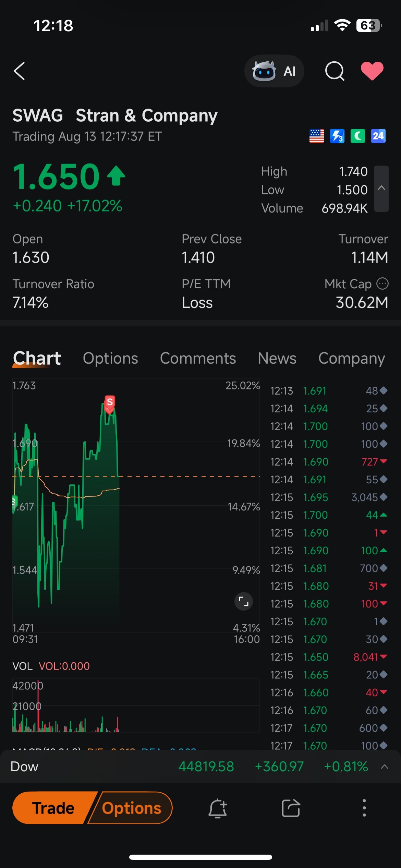Screen dimensions: 401x868
Task: Tap the Dow index bar
Action: click(x=200, y=767)
